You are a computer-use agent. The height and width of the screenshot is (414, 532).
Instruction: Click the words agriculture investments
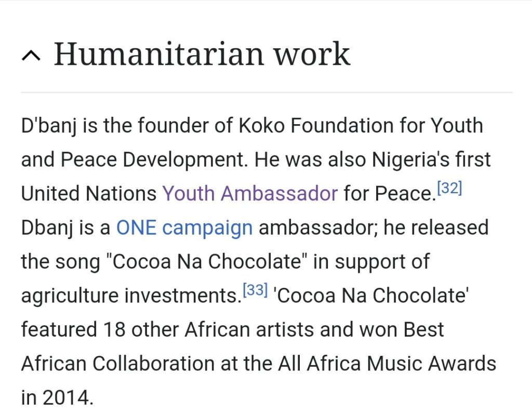click(129, 296)
